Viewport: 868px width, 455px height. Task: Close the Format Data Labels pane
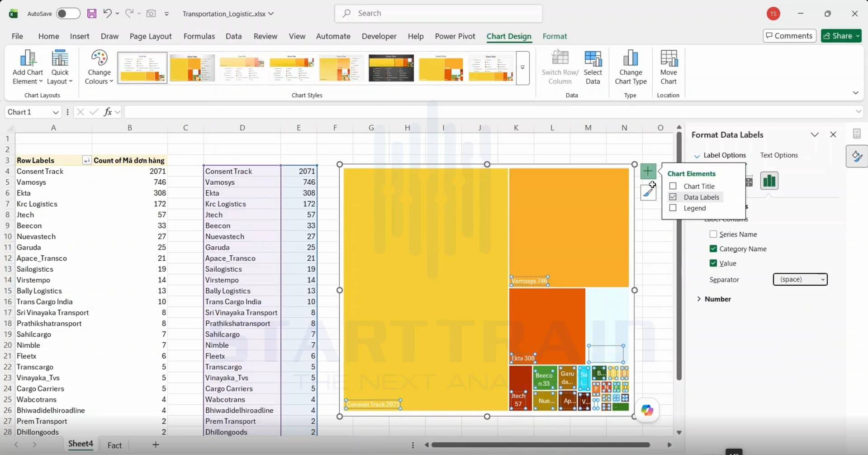(833, 134)
